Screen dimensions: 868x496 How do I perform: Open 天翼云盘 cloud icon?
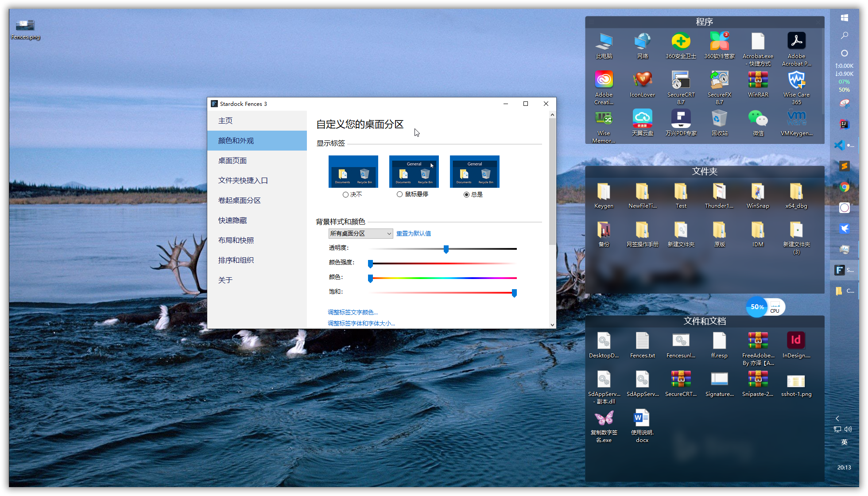(642, 122)
